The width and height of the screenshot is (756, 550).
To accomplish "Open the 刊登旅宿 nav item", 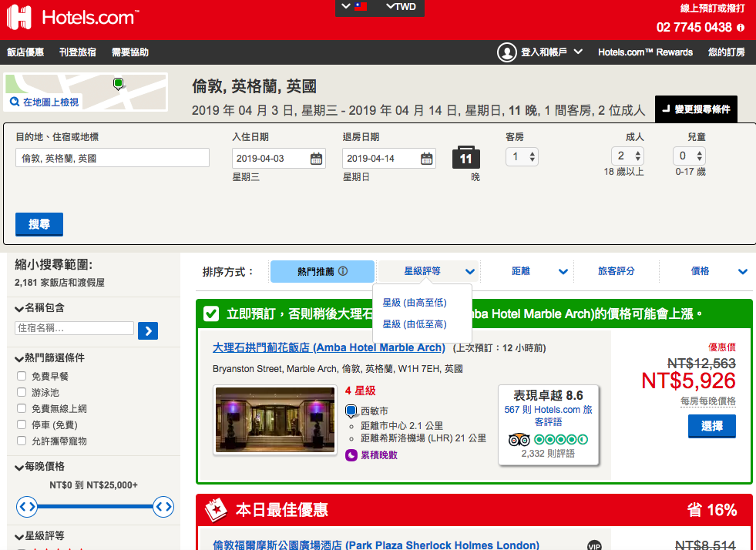I will tap(78, 52).
